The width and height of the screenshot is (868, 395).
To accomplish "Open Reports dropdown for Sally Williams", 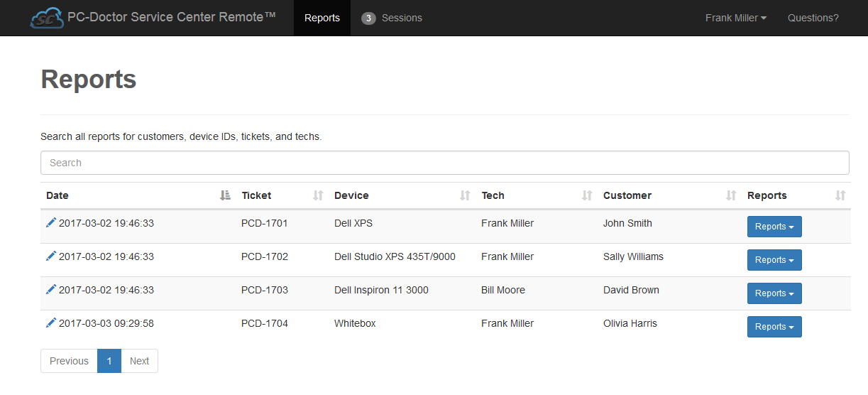I will click(x=774, y=260).
